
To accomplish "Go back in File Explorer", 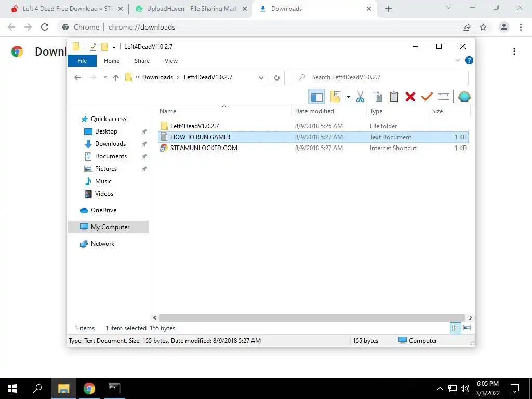I will [77, 78].
